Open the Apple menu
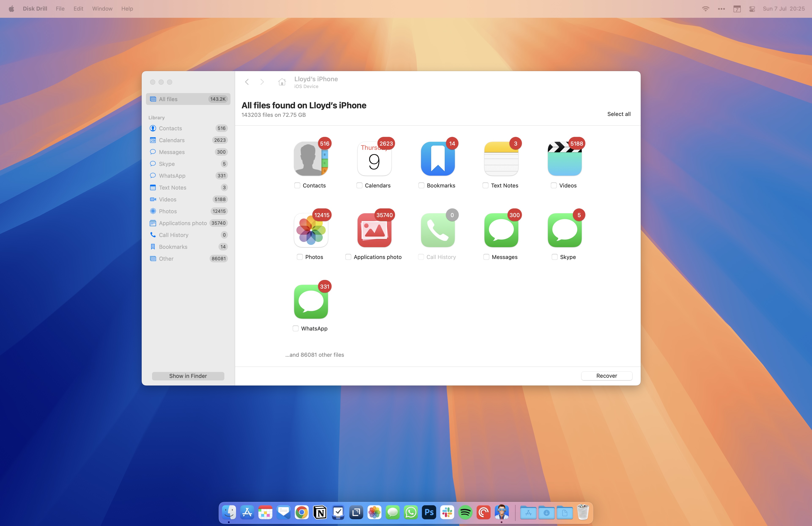The height and width of the screenshot is (526, 812). pos(11,8)
